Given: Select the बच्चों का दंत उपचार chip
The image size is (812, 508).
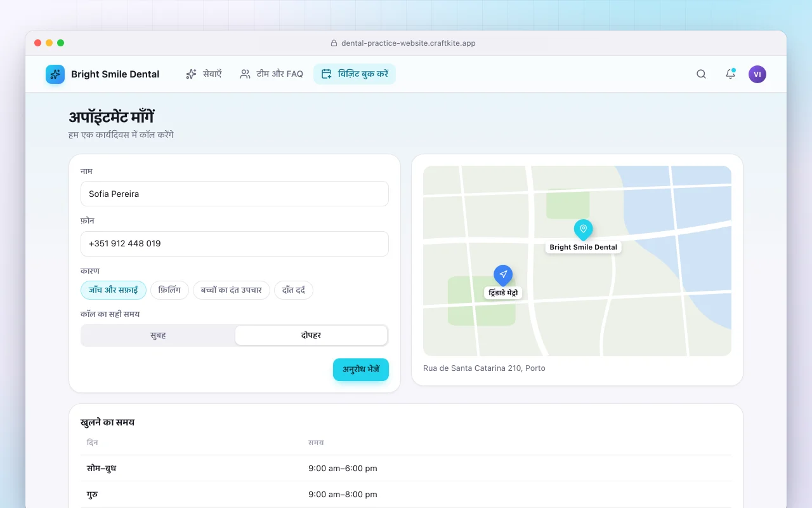Looking at the screenshot, I should click(232, 290).
